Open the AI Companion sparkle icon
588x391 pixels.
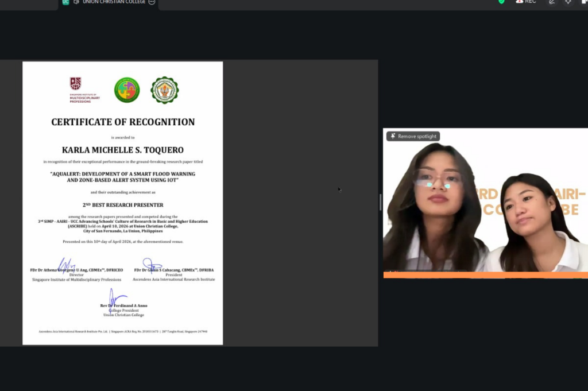pos(568,2)
